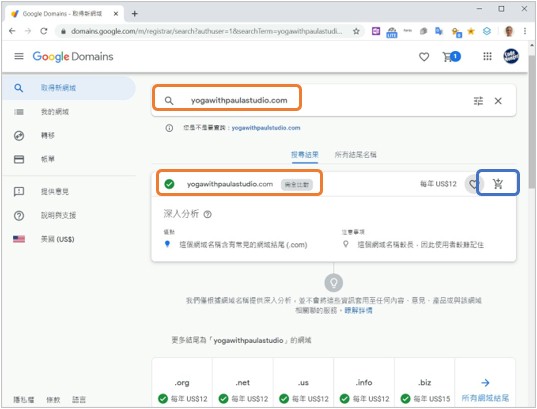Screen dimensions: 537x409
Task: Click the Google Translate extension icon
Action: click(439, 32)
